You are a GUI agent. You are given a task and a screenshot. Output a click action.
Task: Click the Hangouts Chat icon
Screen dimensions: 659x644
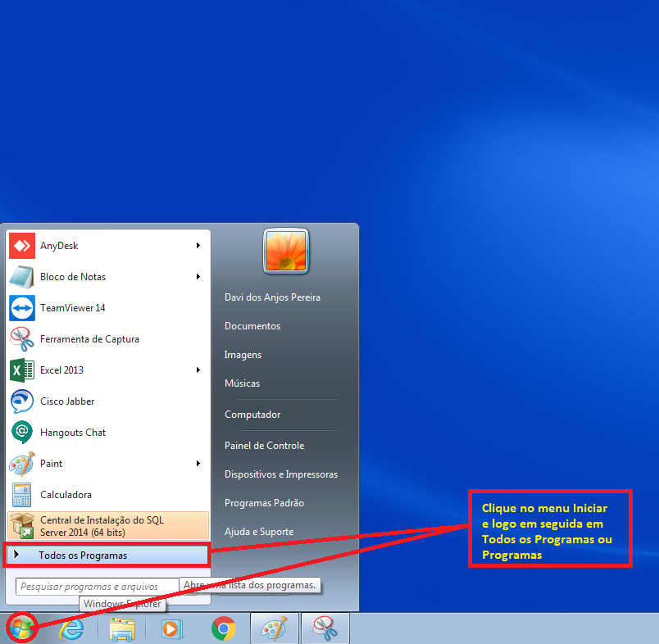22,433
